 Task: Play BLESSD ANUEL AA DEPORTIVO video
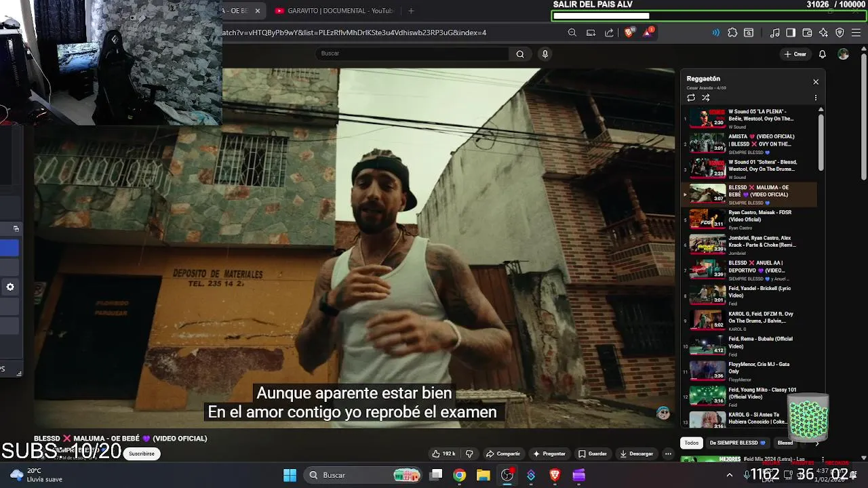tap(749, 270)
